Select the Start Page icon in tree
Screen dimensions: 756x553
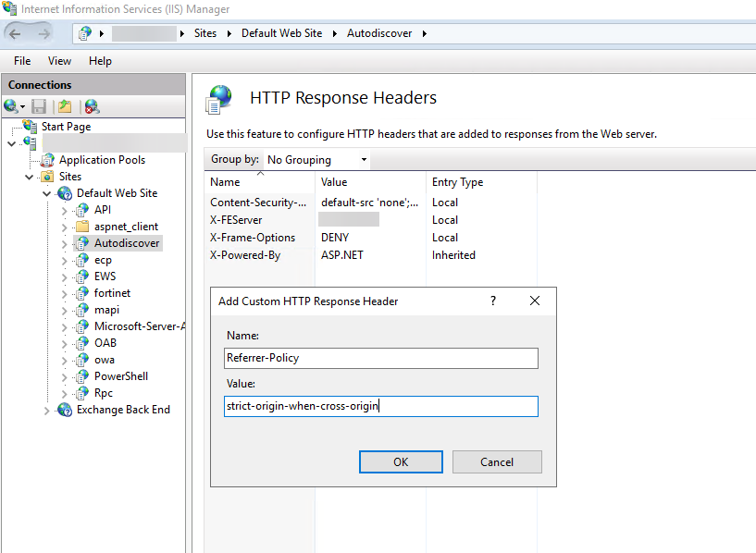pyautogui.click(x=30, y=127)
